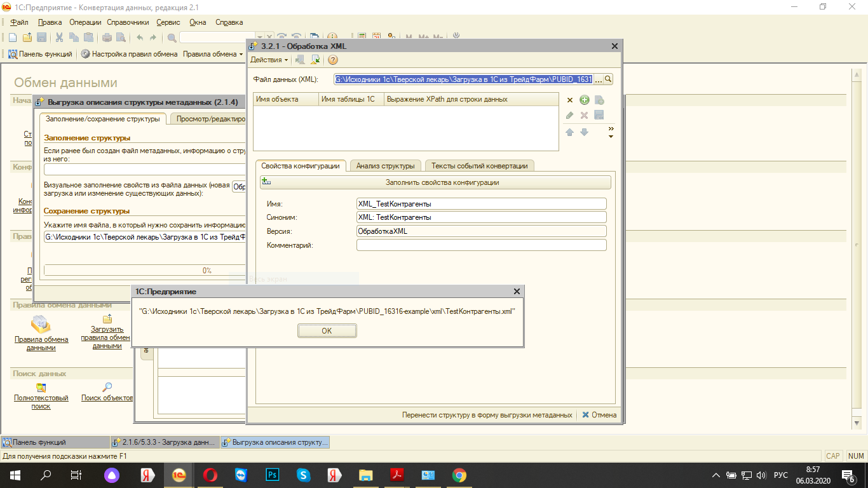
Task: Click the Поиск объектов link
Action: pyautogui.click(x=107, y=398)
